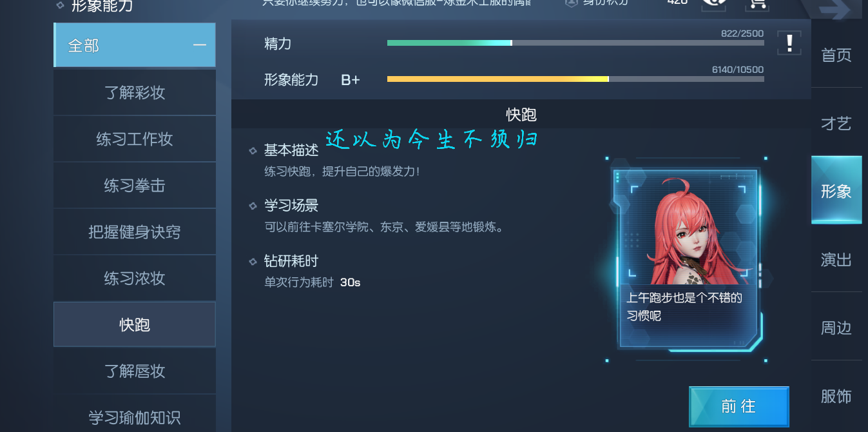This screenshot has width=868, height=432.
Task: Click the diamond bullet beside 学习场景
Action: [x=253, y=206]
